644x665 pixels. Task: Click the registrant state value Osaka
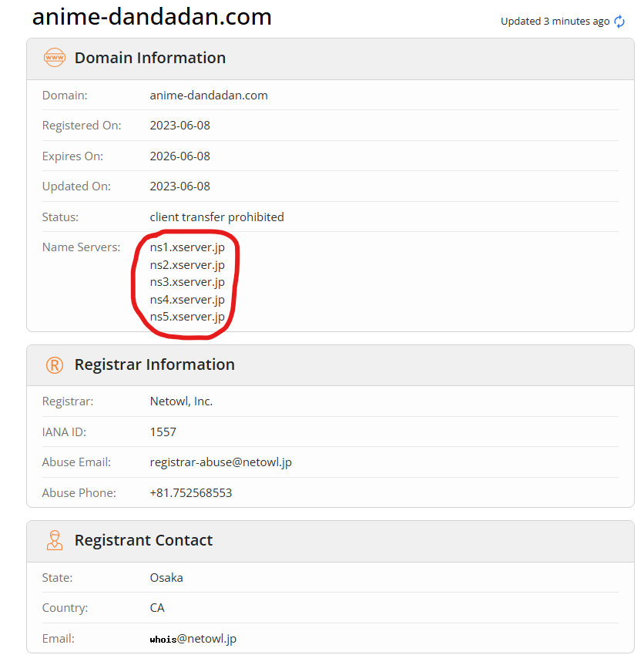166,578
